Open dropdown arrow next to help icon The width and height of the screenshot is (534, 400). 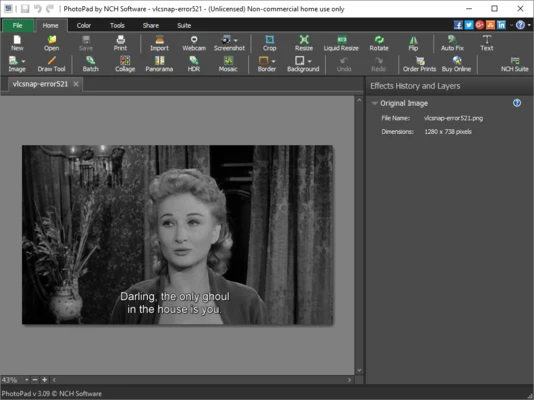(529, 25)
